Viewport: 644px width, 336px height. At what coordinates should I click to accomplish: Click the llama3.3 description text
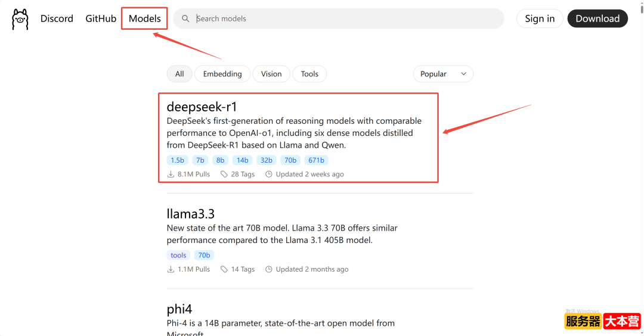tap(282, 234)
